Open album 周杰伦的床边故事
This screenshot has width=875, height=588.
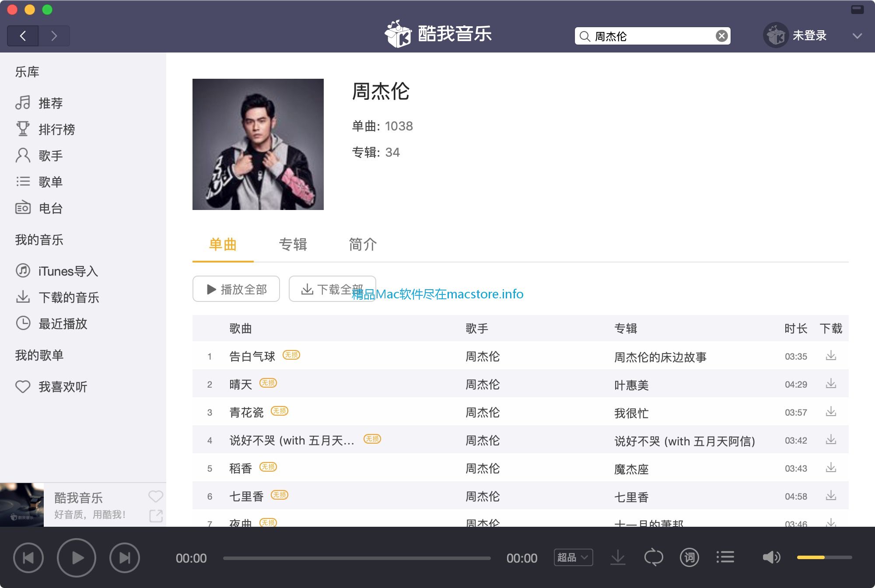660,357
